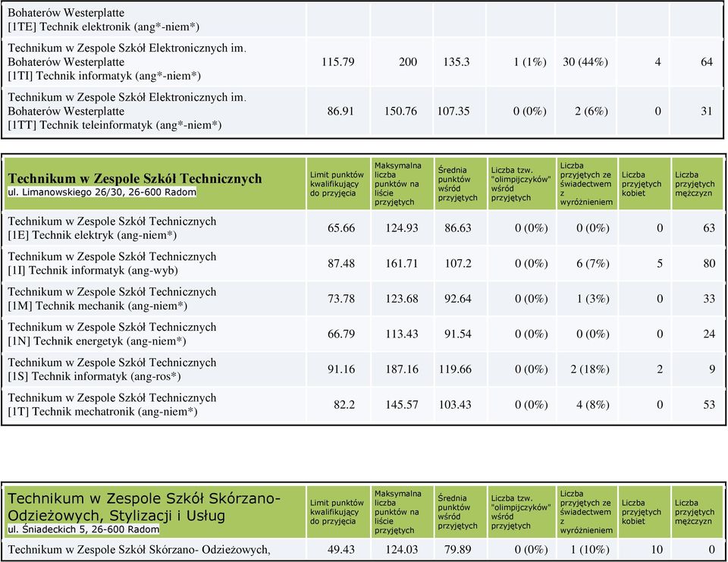This screenshot has height=562, width=728.
Task: Click the '4 (8%)' cell
Action: [x=593, y=404]
